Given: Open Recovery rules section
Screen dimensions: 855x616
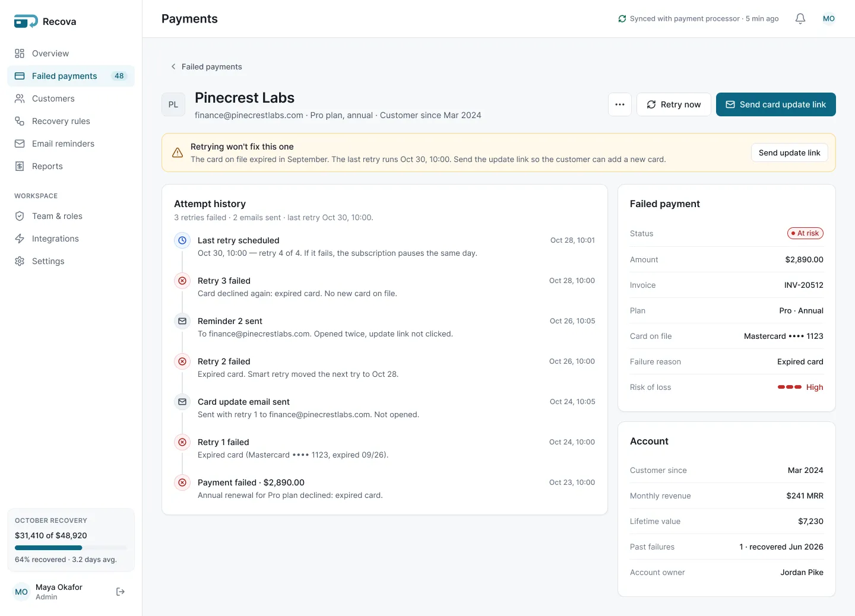Looking at the screenshot, I should [x=71, y=121].
